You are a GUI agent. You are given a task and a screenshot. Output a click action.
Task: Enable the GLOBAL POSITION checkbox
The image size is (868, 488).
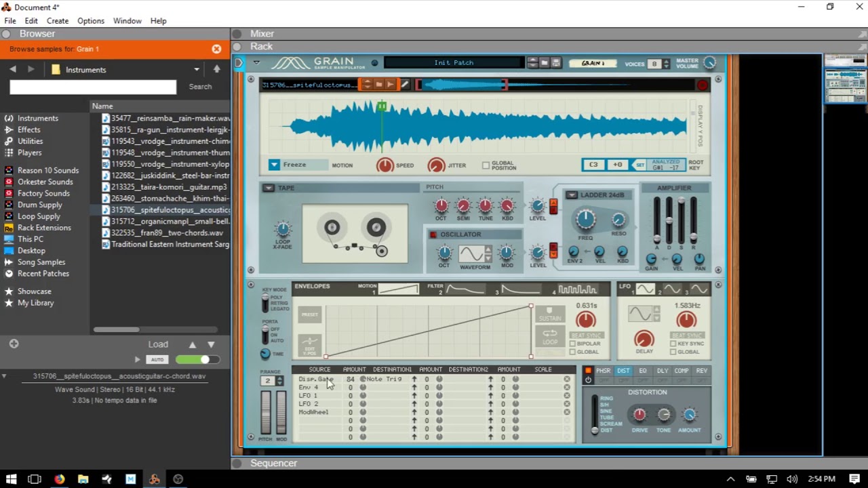[x=486, y=165]
